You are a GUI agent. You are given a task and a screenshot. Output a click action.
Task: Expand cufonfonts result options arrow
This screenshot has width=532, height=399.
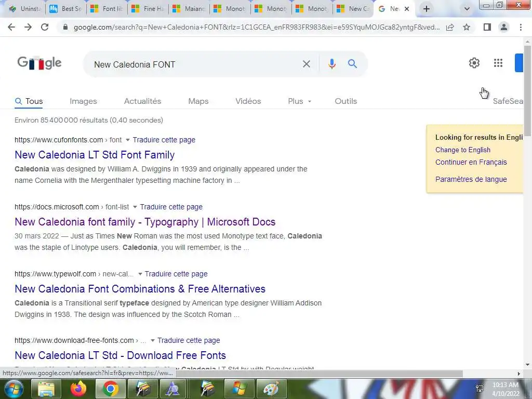(128, 140)
